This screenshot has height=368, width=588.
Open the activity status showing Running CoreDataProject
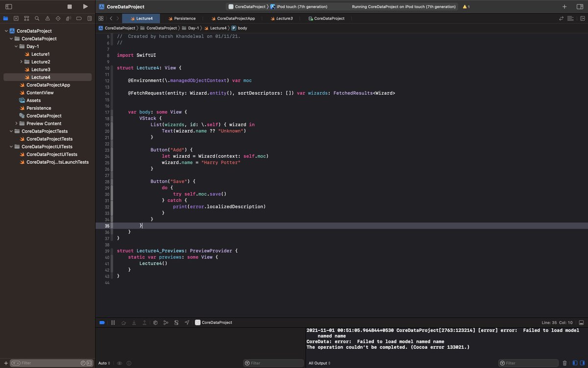pos(404,7)
